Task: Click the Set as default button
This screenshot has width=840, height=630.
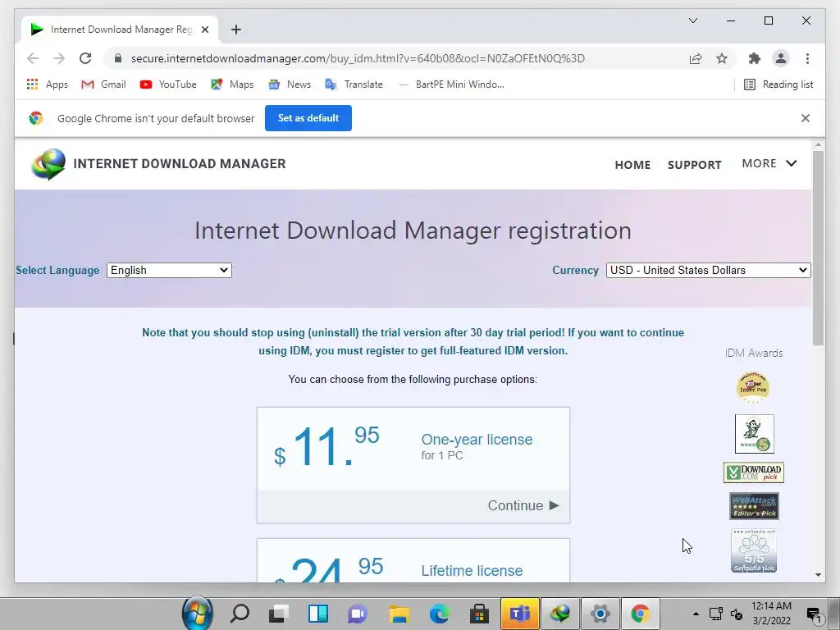Action: coord(308,118)
